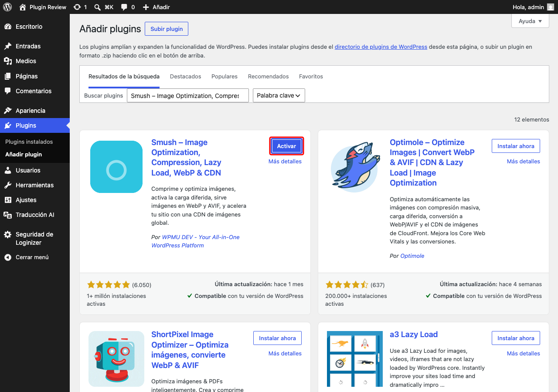Click the Páginas pages icon
The image size is (558, 392).
click(x=8, y=76)
